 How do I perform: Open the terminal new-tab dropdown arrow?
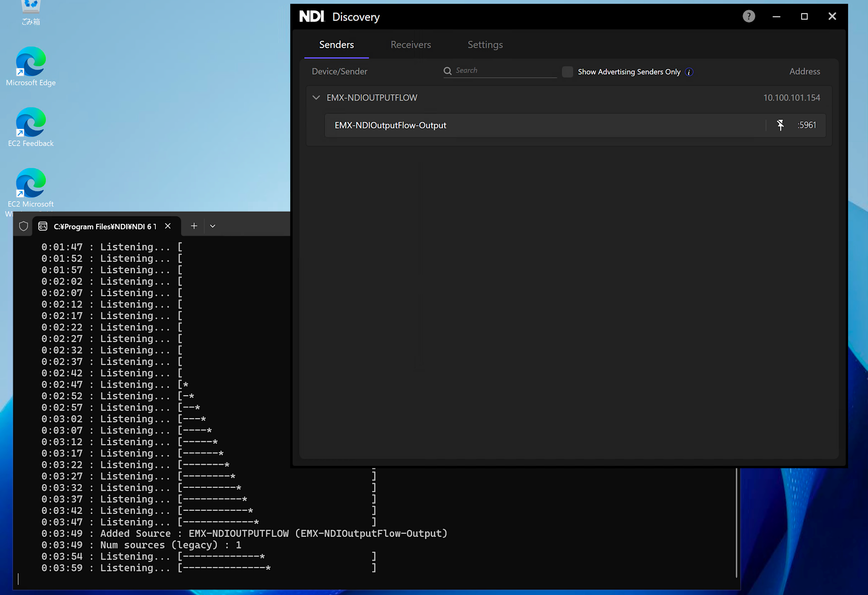[213, 226]
